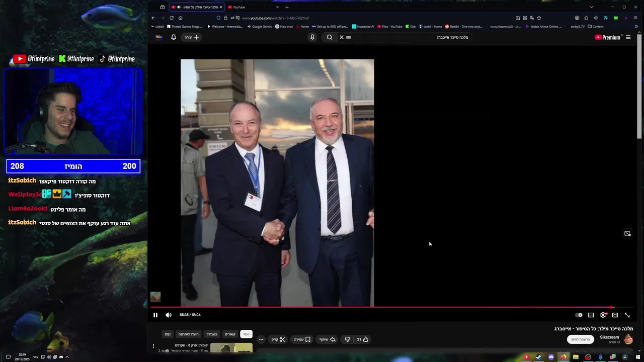Select the קשורים filter chip
The width and height of the screenshot is (644, 362).
coord(230,334)
